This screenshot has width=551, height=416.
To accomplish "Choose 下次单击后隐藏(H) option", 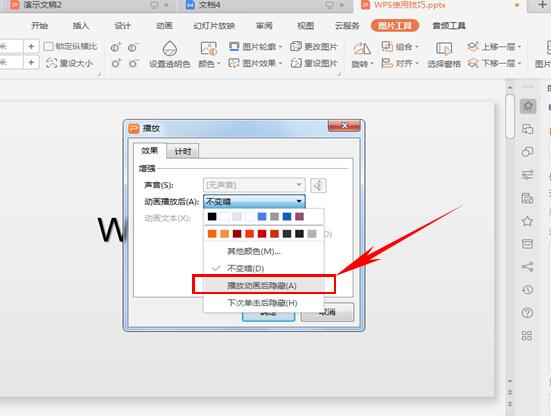I will click(x=264, y=303).
